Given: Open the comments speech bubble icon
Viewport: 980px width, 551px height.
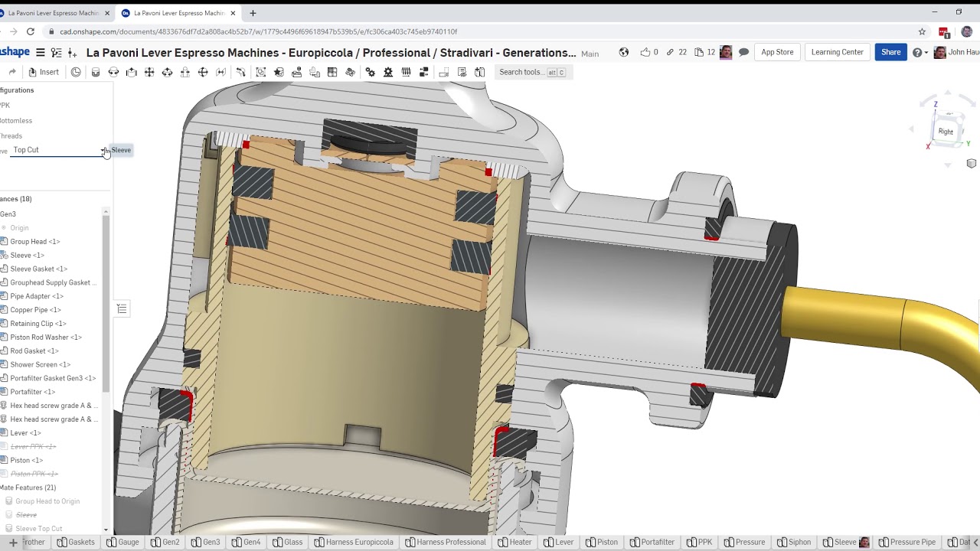Looking at the screenshot, I should 743,52.
